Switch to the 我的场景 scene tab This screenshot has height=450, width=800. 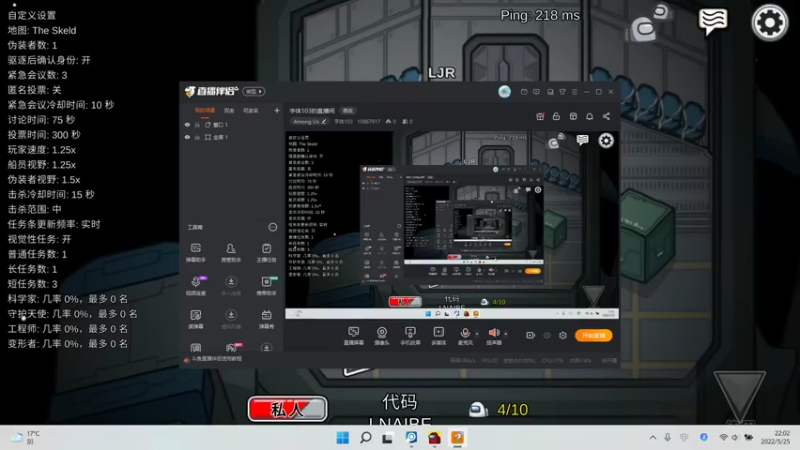(x=205, y=110)
